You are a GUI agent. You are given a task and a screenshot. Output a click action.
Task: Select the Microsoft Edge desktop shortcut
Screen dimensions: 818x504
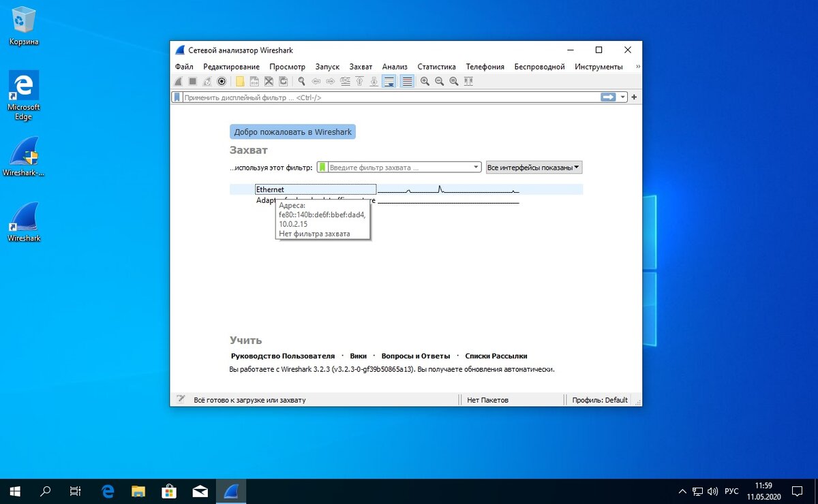pyautogui.click(x=24, y=96)
